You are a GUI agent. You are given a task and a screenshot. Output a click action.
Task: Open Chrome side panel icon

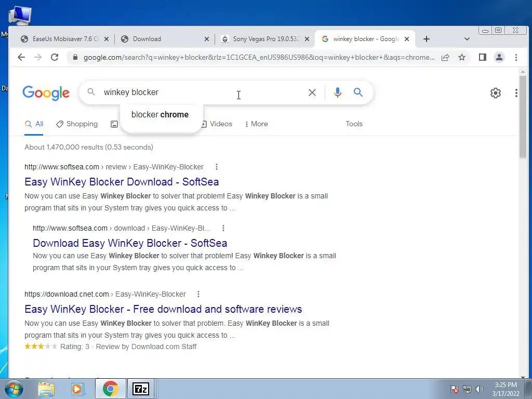[x=483, y=57]
